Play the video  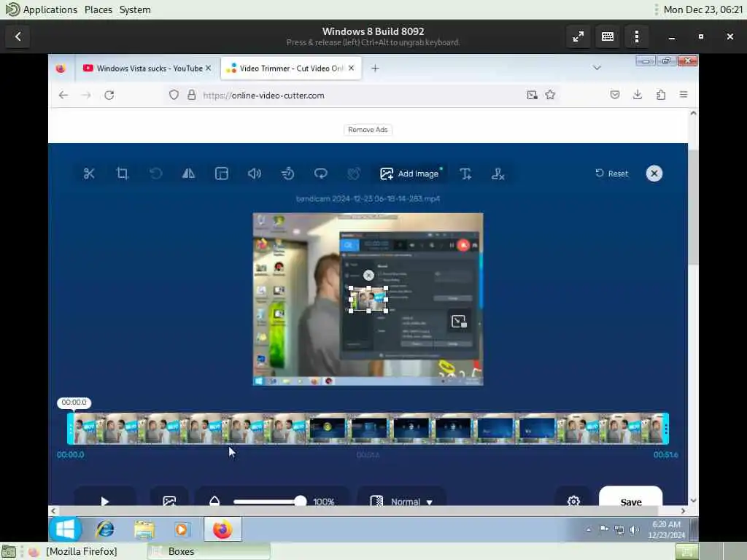[105, 501]
